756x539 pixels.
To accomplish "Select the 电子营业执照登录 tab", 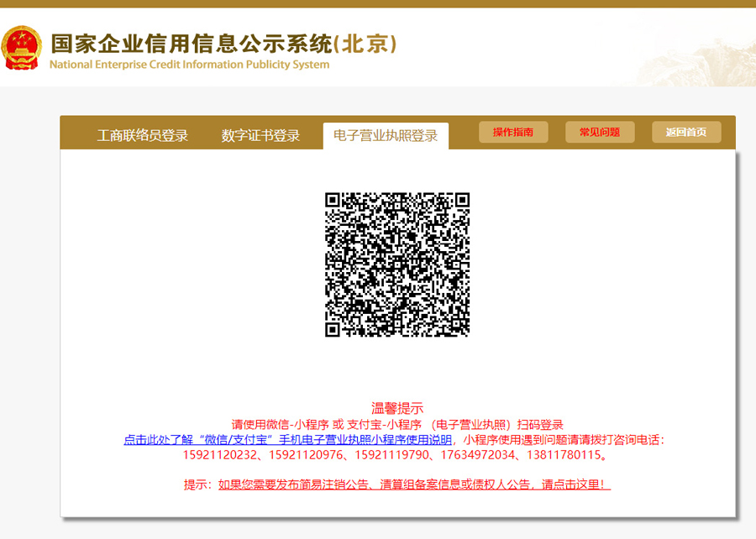I will click(x=386, y=136).
